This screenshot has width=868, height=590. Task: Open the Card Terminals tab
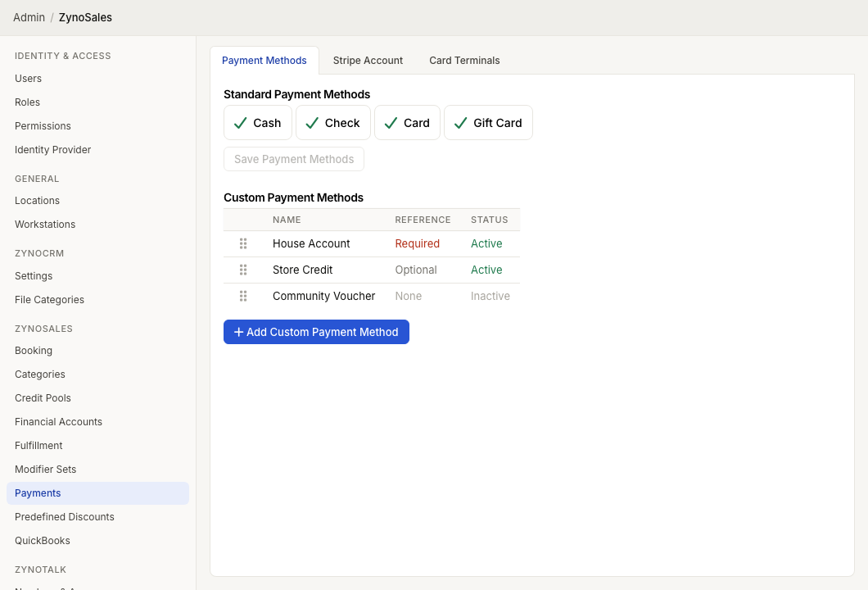pos(464,61)
